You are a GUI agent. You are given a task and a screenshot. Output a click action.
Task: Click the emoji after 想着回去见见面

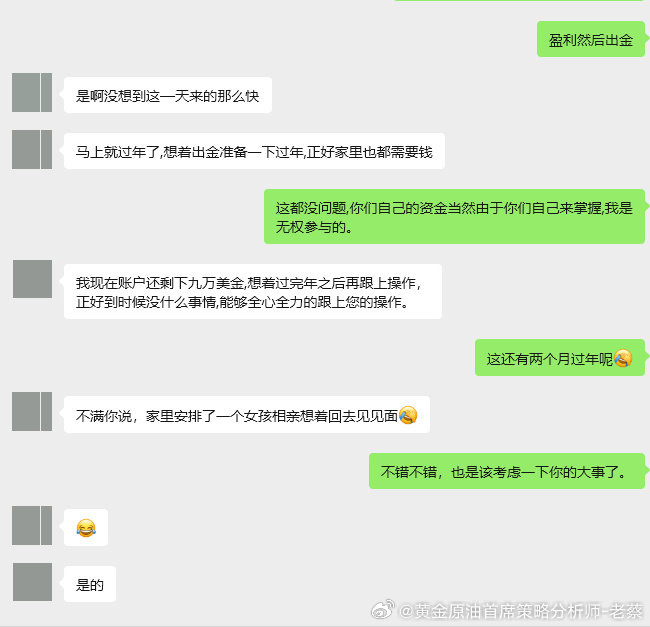[x=408, y=415]
